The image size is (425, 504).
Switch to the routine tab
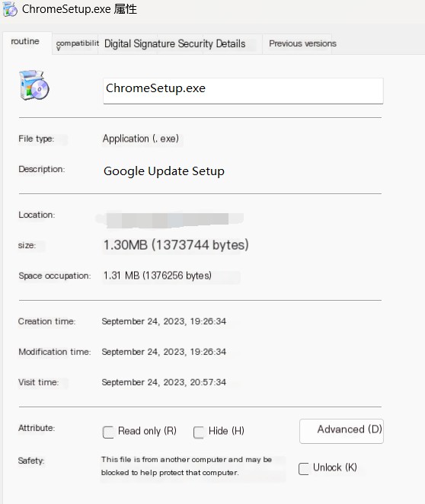[25, 41]
